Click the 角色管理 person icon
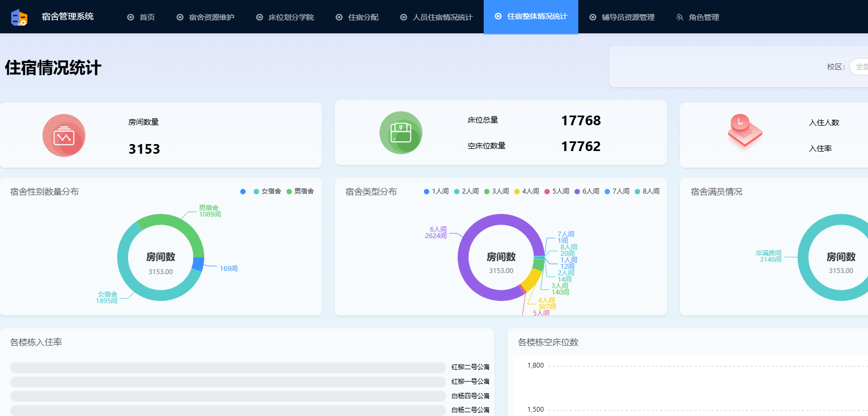The width and height of the screenshot is (868, 416). click(x=680, y=17)
